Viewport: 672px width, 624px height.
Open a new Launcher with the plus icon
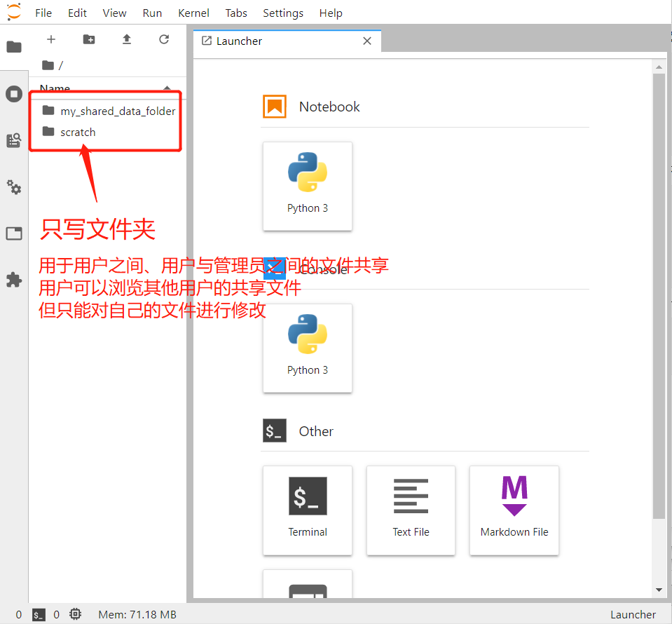(50, 39)
